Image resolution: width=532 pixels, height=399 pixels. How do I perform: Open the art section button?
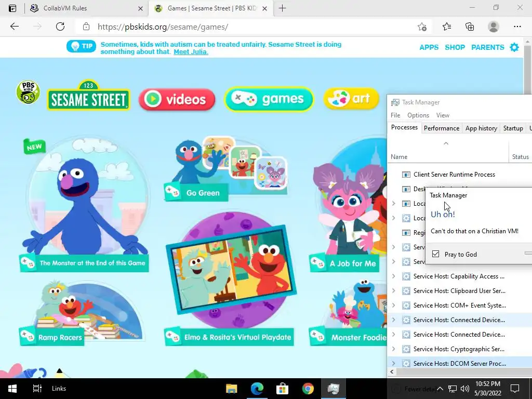351,99
